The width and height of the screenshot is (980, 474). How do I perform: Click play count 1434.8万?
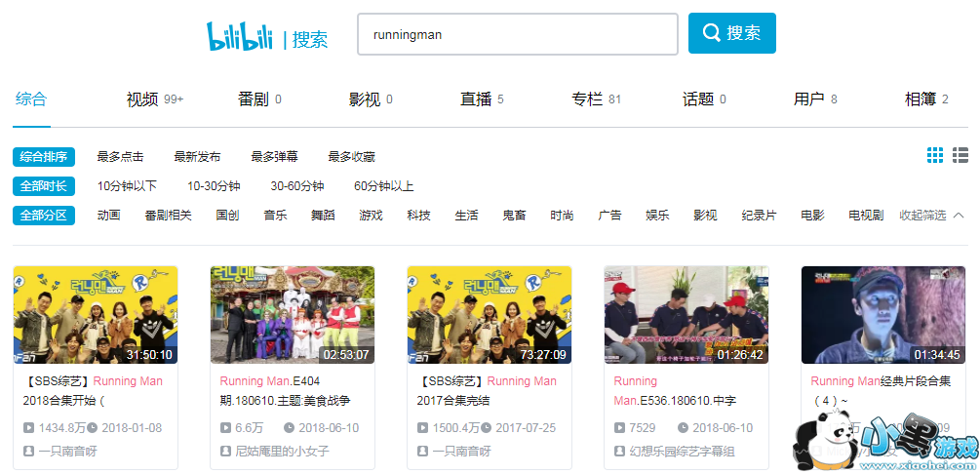tap(55, 428)
